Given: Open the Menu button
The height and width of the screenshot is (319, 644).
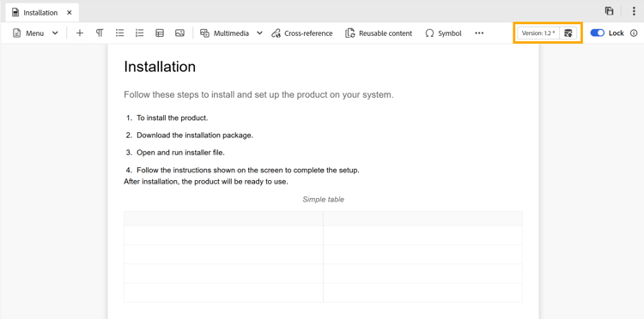Looking at the screenshot, I should [28, 33].
